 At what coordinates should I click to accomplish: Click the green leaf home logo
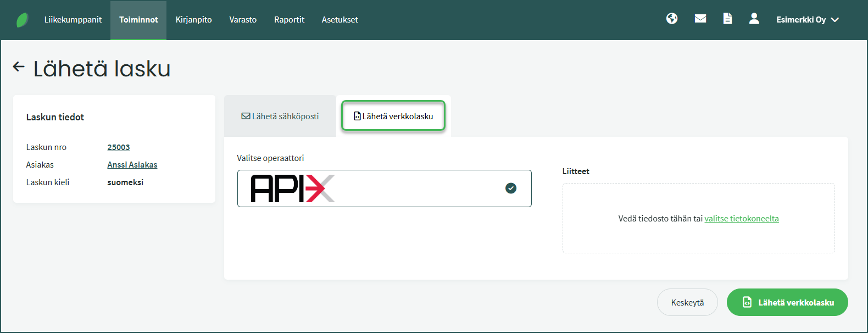coord(22,20)
